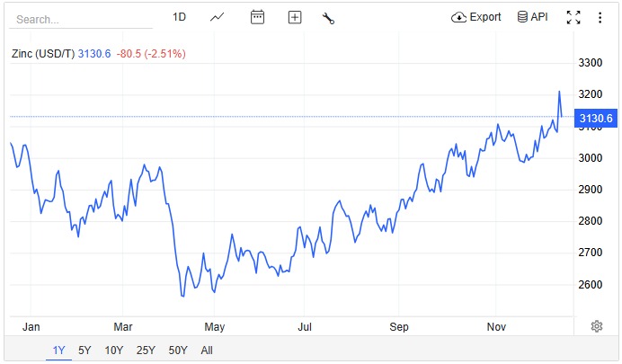Open the 1D interval dropdown

tap(179, 17)
